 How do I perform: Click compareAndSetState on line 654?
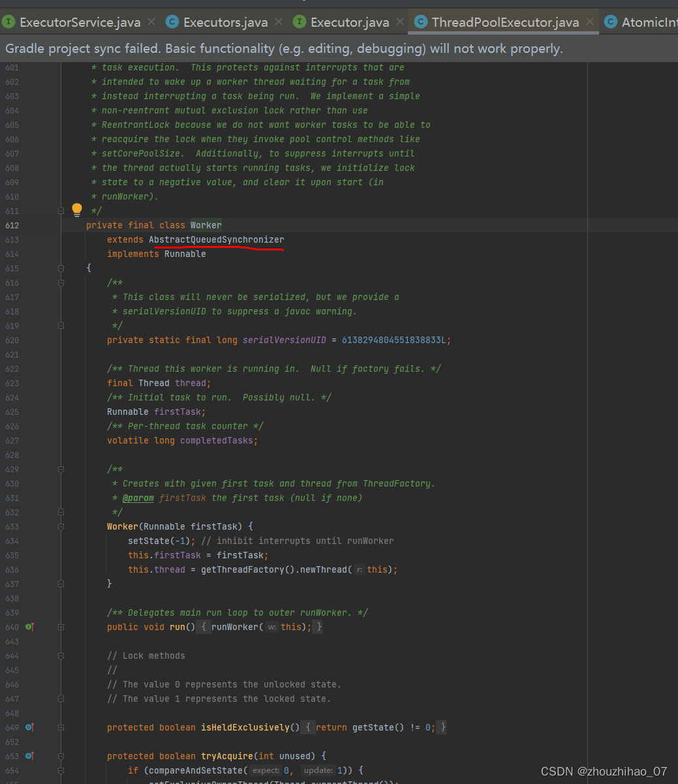click(x=196, y=770)
